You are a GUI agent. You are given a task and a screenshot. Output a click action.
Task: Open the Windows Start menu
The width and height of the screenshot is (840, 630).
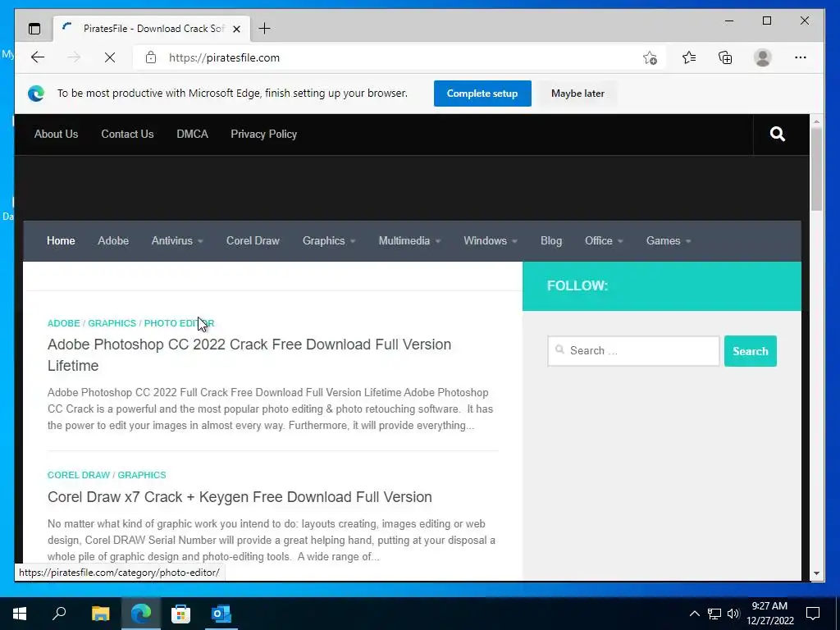pos(20,614)
